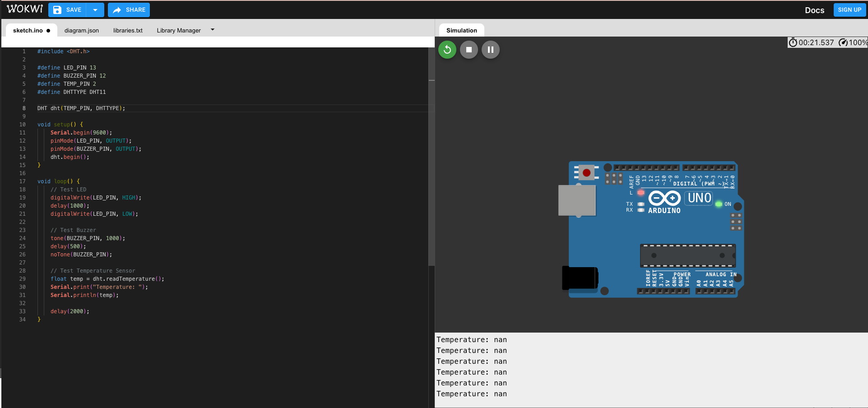Click the red L LED on board
The height and width of the screenshot is (408, 868).
641,193
